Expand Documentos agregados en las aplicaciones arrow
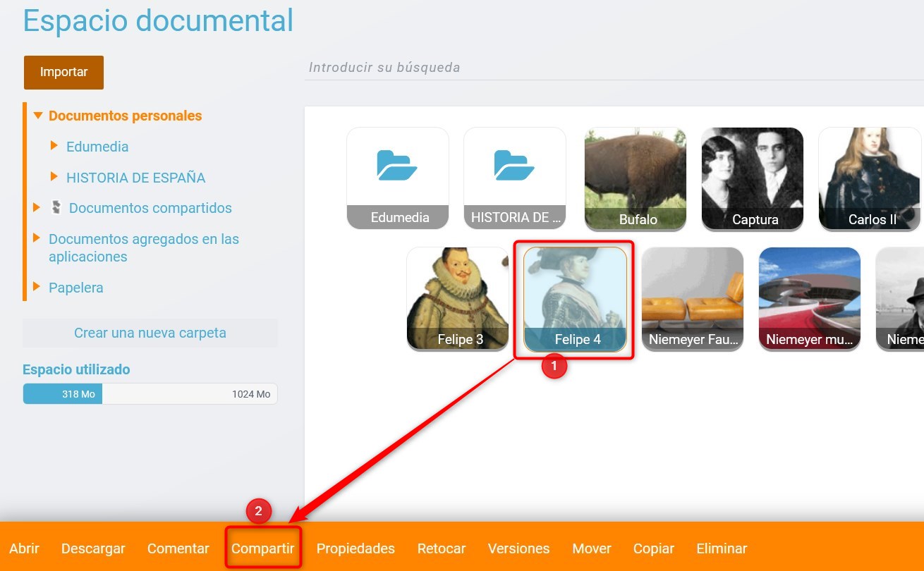Screen dimensions: 924x571 coord(37,238)
